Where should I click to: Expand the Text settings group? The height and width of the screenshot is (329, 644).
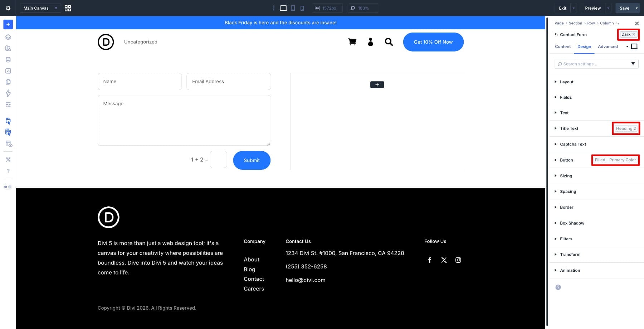coord(596,113)
